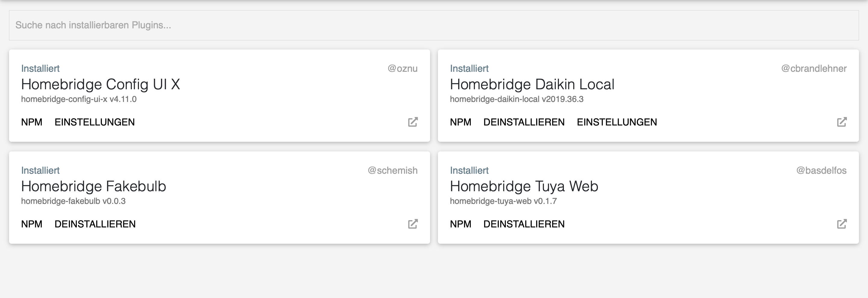Click the plugin search input field

434,25
